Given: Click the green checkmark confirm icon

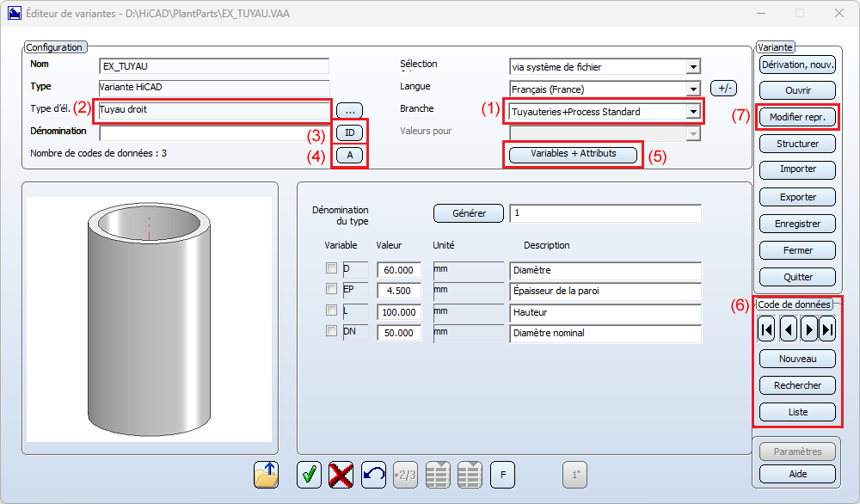Looking at the screenshot, I should click(309, 474).
